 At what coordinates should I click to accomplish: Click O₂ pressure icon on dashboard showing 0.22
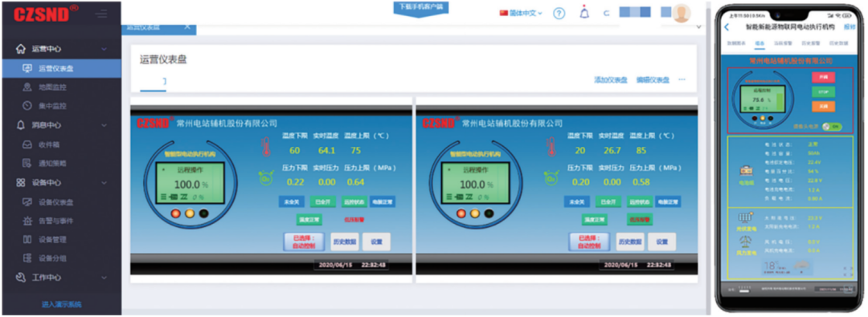(265, 178)
